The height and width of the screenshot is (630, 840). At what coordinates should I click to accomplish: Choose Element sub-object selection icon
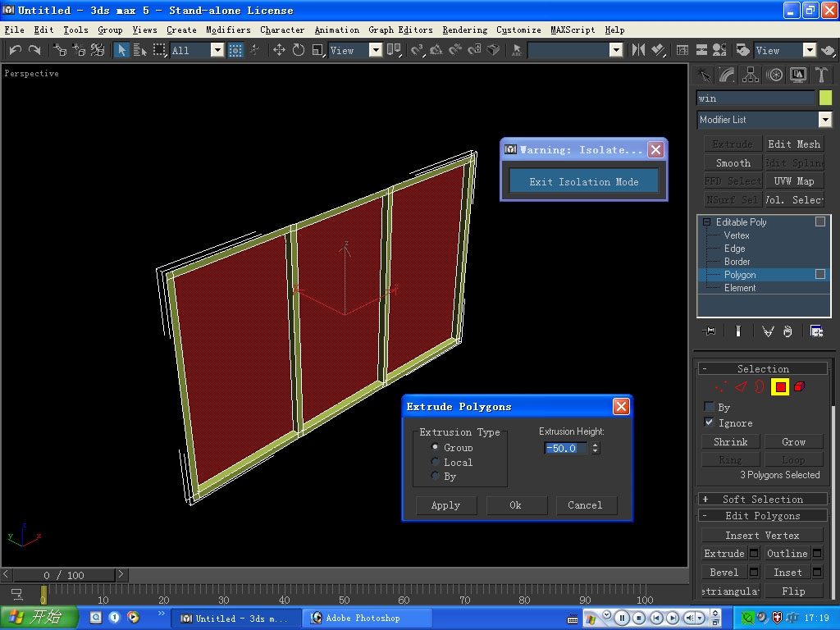click(800, 386)
